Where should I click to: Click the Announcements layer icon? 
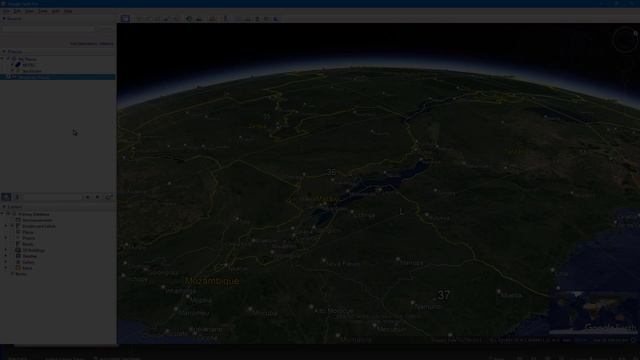tap(18, 220)
